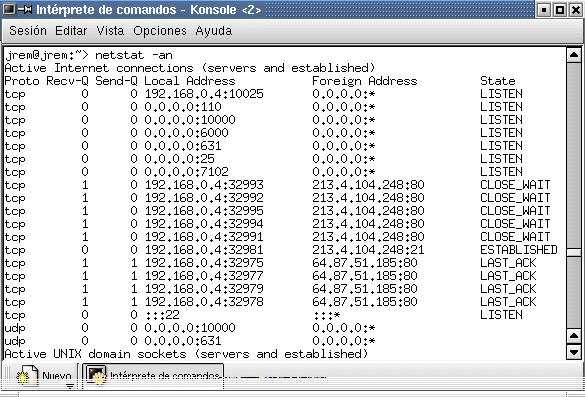Viewport: 585px width, 397px height.
Task: Click tcp local address 0.0.0.0:631
Action: 183,146
